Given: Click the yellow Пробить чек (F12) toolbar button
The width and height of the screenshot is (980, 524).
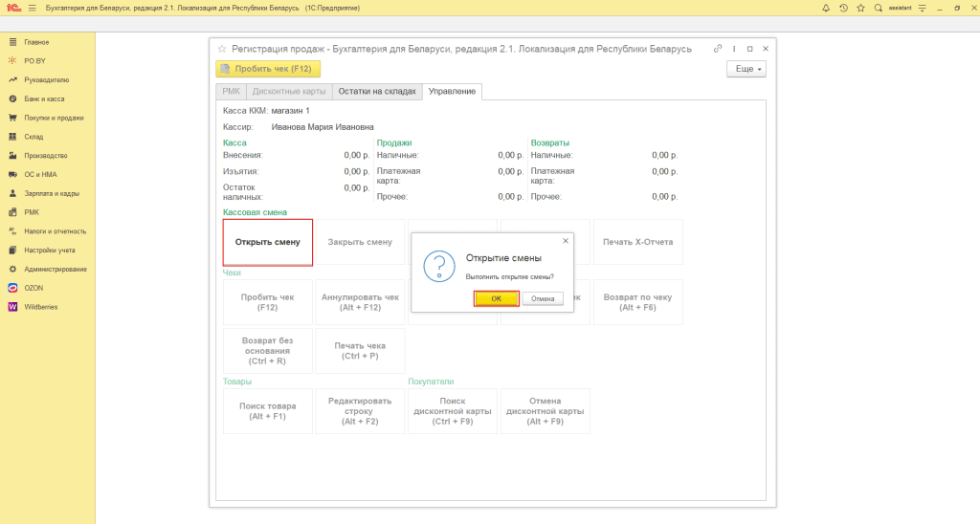Looking at the screenshot, I should pos(268,69).
